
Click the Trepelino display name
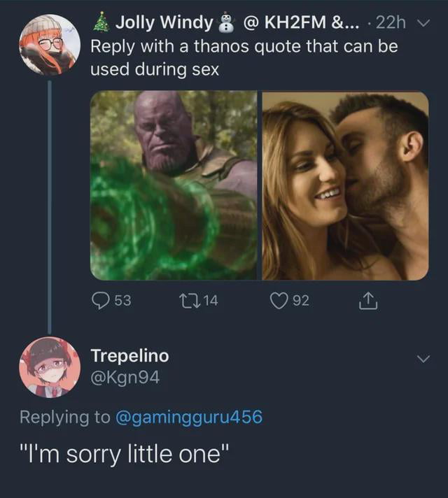pyautogui.click(x=129, y=356)
